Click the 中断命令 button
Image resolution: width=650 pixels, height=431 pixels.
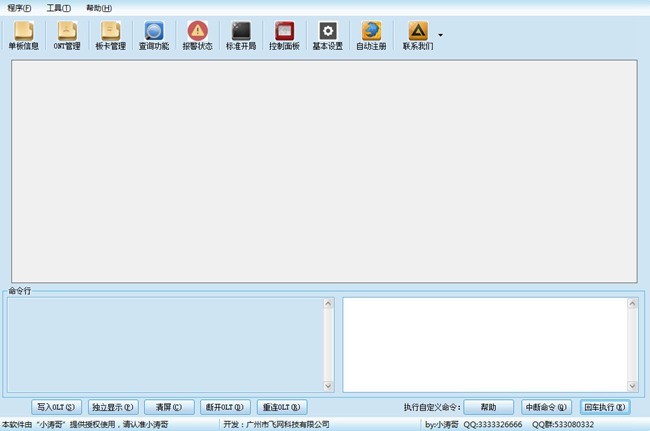546,407
